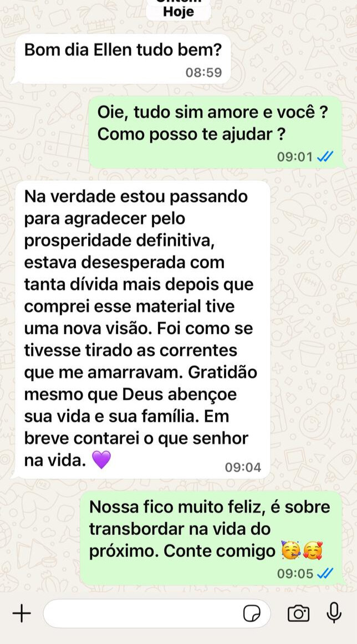The width and height of the screenshot is (357, 644).
Task: Tap the purple heart emoji
Action: tap(101, 459)
